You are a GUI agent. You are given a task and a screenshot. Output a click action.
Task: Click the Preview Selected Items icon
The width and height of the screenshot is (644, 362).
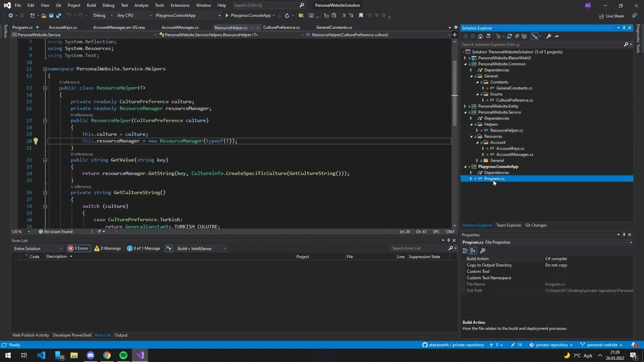(556, 36)
